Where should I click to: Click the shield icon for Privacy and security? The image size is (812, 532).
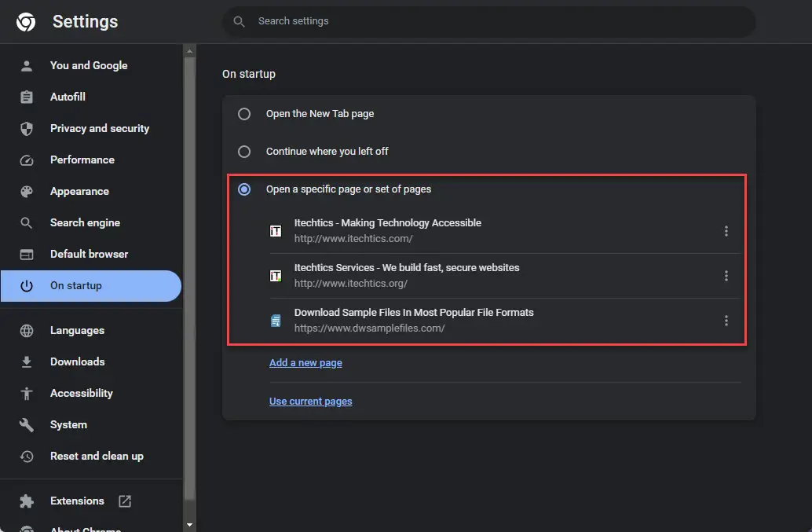[x=27, y=128]
